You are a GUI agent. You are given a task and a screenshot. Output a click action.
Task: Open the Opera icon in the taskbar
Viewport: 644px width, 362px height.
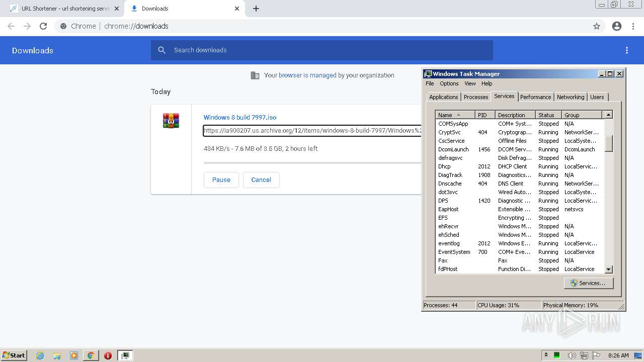108,355
